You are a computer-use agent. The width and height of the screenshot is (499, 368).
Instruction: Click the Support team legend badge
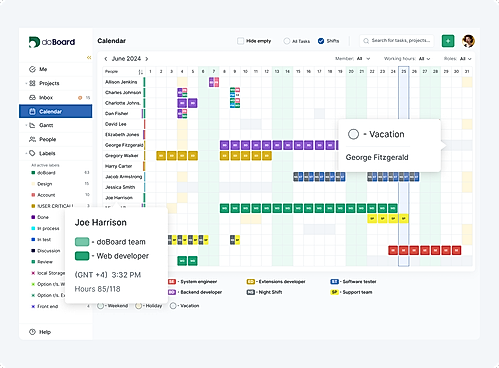coord(334,292)
